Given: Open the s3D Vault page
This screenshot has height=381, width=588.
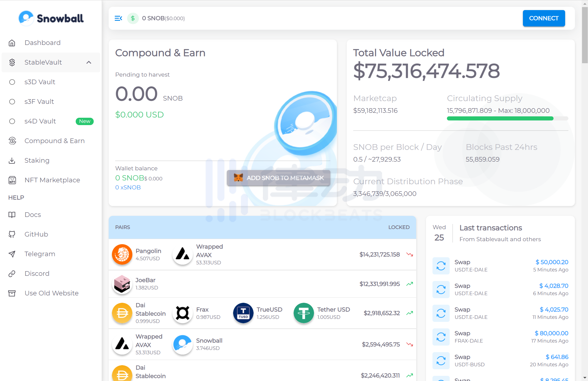Looking at the screenshot, I should pos(51,82).
